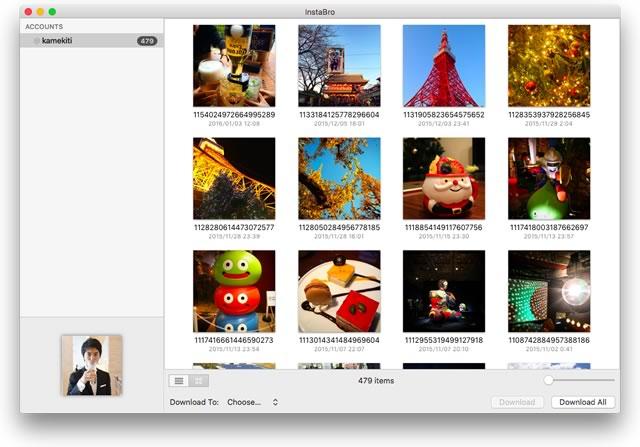Select the kamekiti account row
Screen dimensions: 640x447
pyautogui.click(x=91, y=41)
